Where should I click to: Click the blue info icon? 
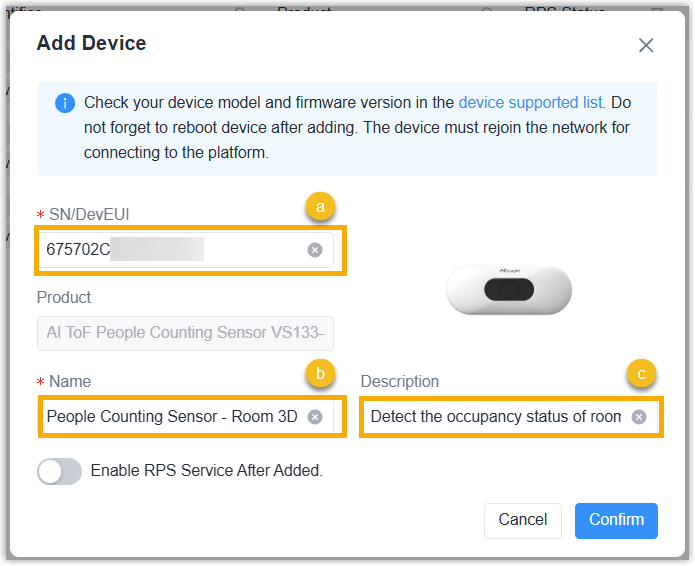[65, 103]
